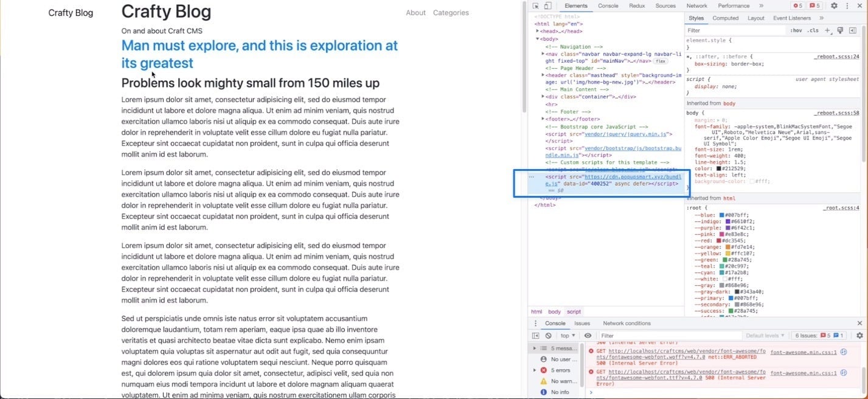Toggle the .cls class editor button

click(x=813, y=30)
